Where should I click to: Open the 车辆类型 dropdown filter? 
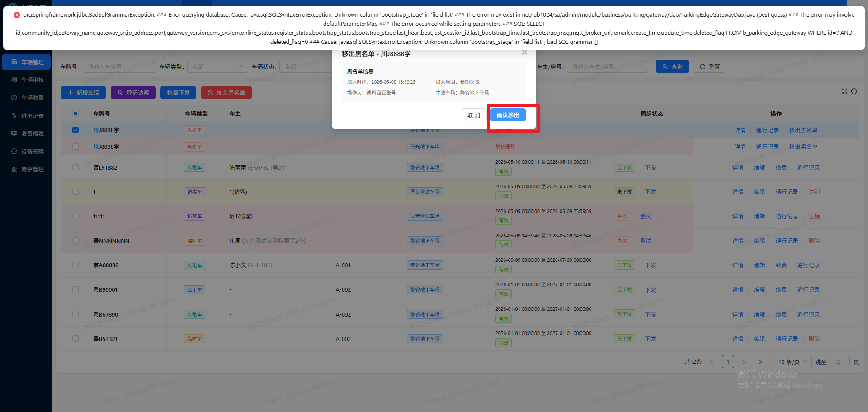tap(217, 66)
